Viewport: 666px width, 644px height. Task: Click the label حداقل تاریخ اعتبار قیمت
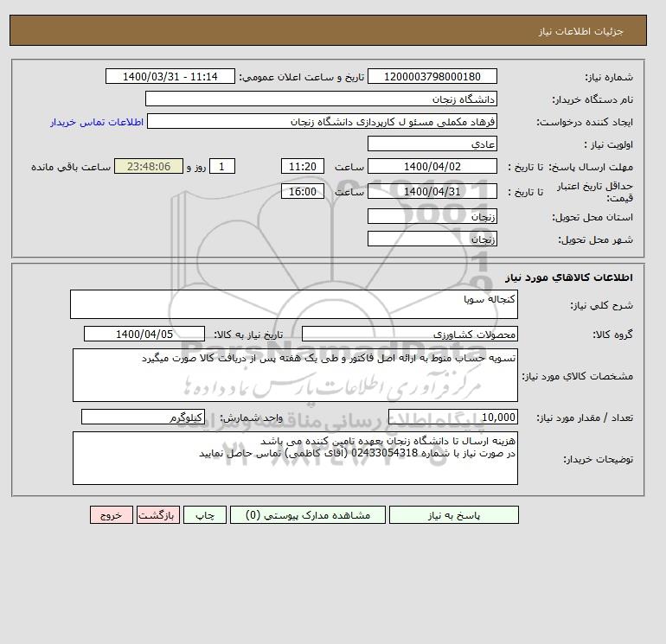[595, 192]
